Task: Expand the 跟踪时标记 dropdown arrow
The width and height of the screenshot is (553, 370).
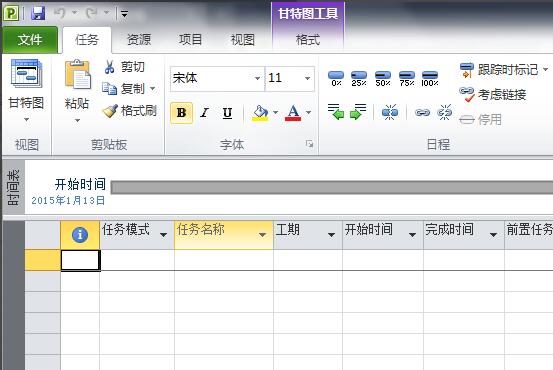Action: [545, 69]
